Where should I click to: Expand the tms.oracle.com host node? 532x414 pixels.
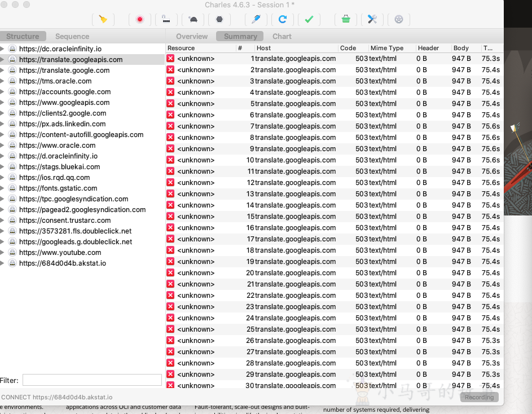pos(2,81)
